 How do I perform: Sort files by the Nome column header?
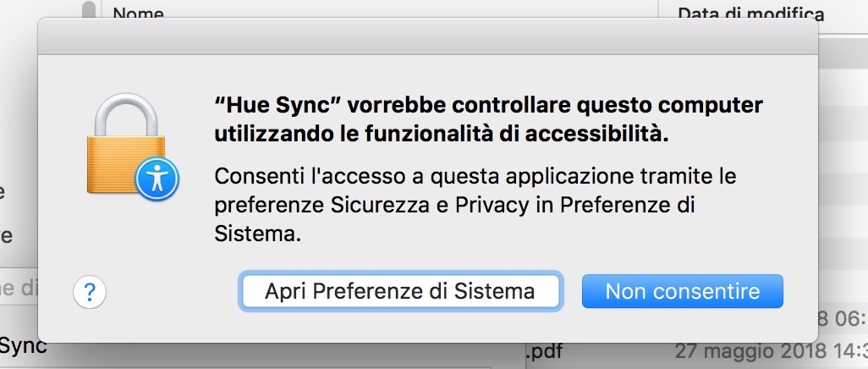[x=138, y=13]
